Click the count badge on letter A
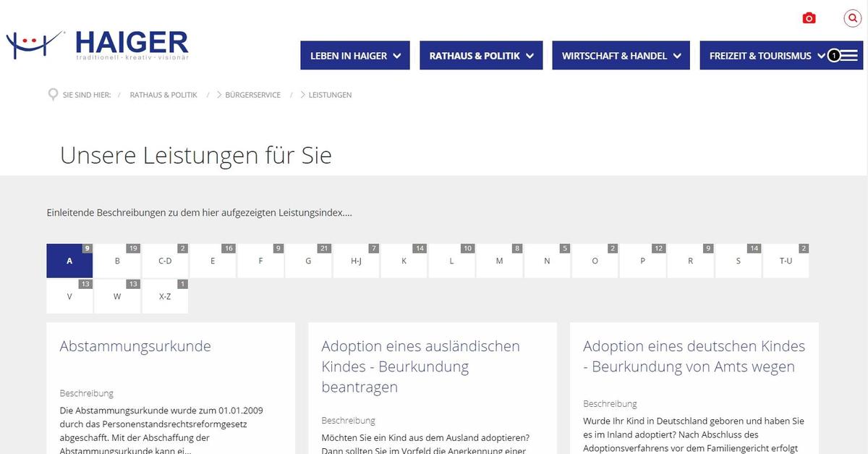868x454 pixels. [87, 248]
